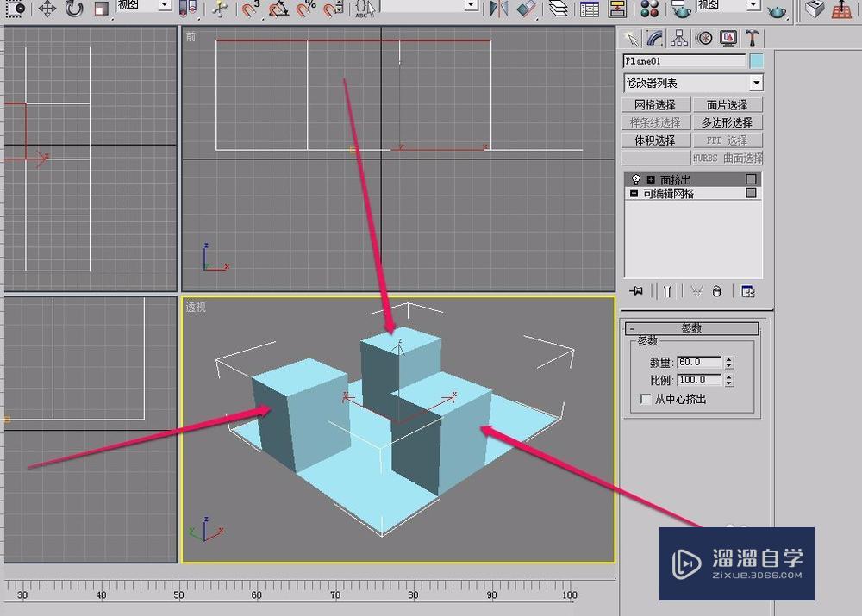The image size is (862, 616).
Task: Click the Pin Stack icon
Action: click(x=637, y=290)
